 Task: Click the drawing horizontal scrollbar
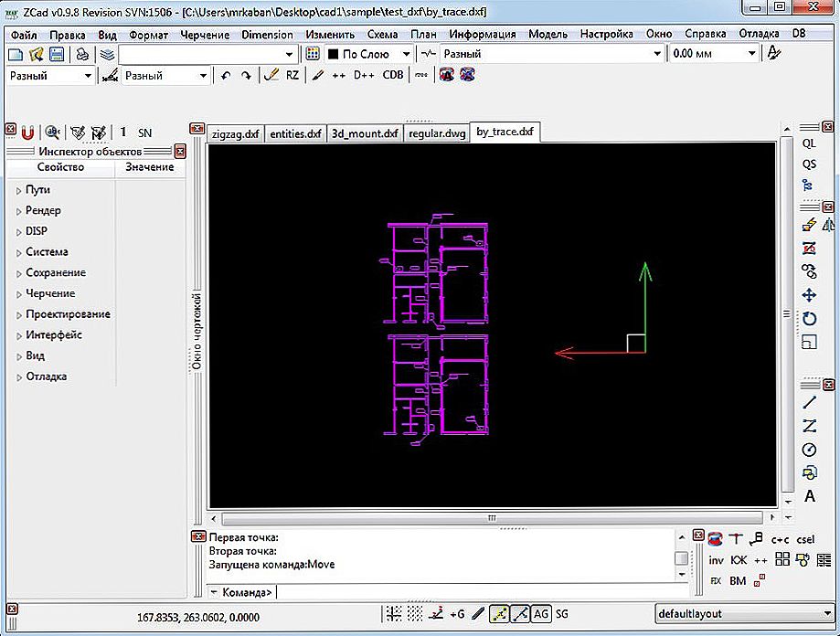tap(492, 518)
